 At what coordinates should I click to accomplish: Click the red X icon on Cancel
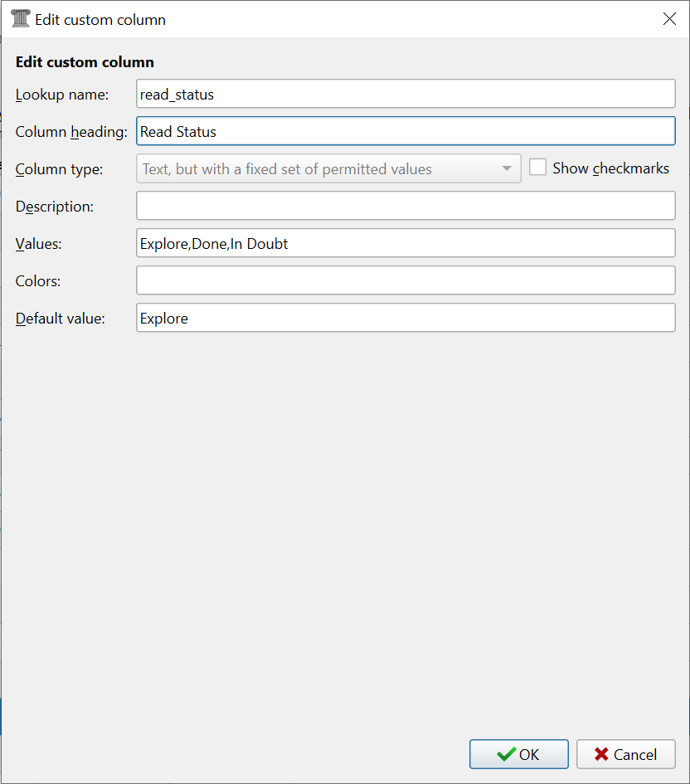(x=602, y=754)
